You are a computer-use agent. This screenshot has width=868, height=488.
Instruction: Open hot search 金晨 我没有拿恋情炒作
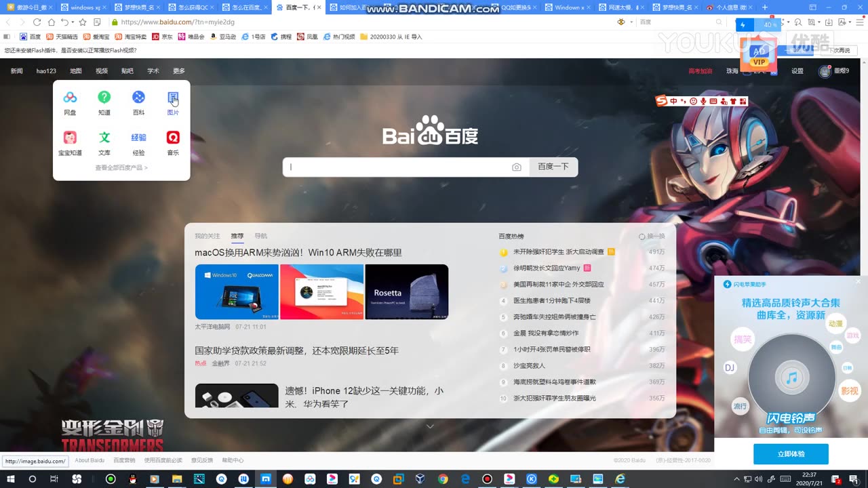coord(546,333)
